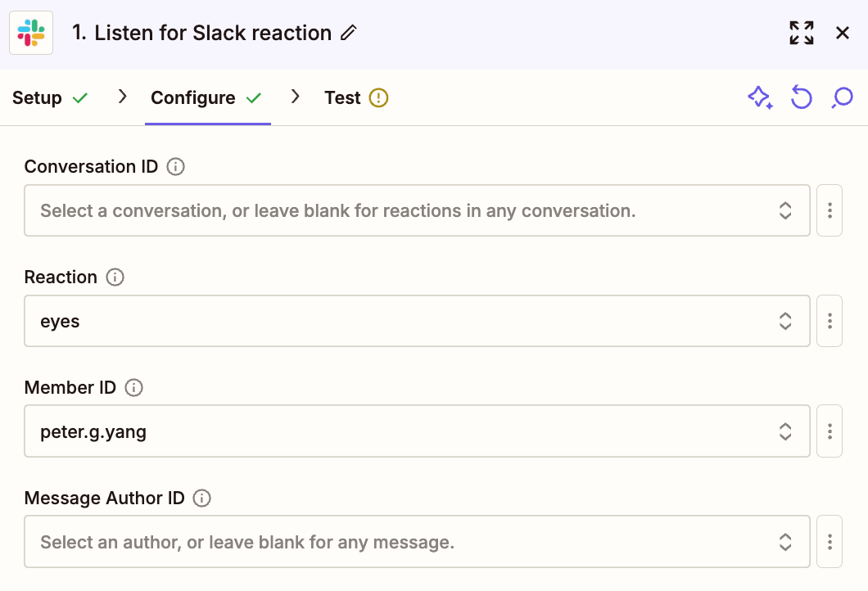Show info for Conversation ID field
Image resolution: width=868 pixels, height=591 pixels.
click(175, 167)
